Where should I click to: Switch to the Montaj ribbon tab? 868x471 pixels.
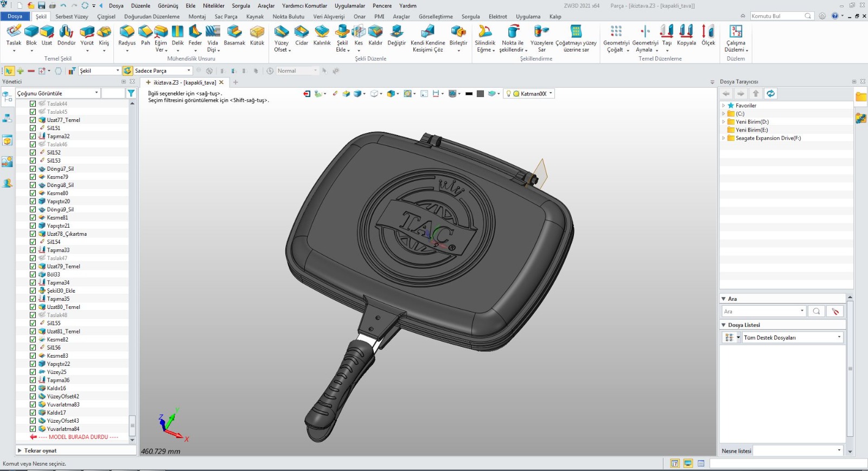click(197, 16)
